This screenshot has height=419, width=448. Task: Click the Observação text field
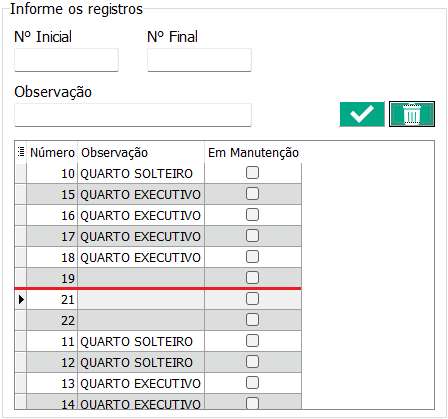133,115
